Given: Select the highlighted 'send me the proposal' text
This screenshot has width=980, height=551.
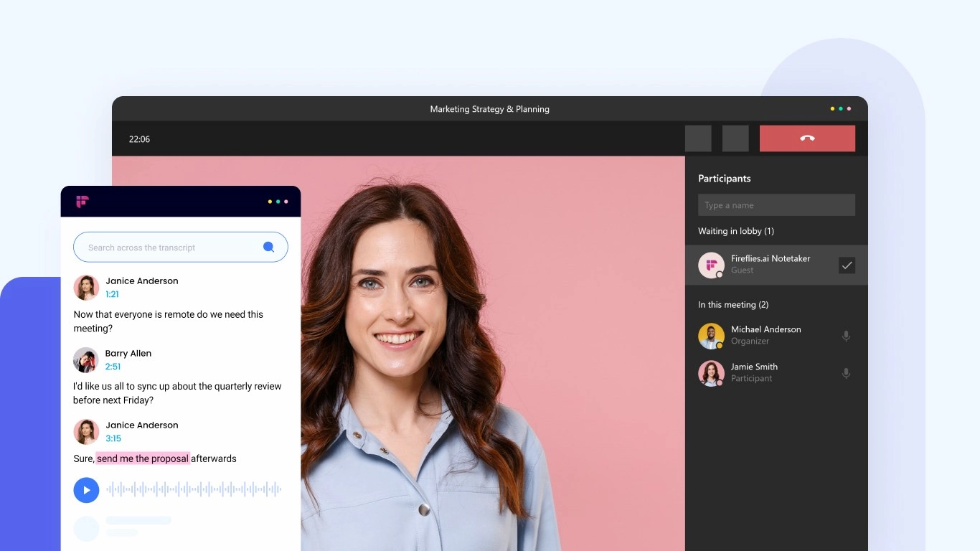Looking at the screenshot, I should [x=143, y=458].
